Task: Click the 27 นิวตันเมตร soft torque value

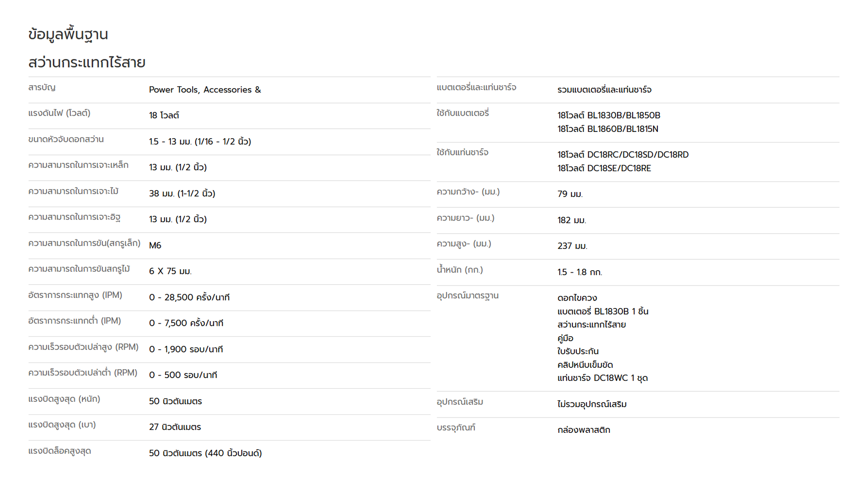Action: [x=175, y=427]
